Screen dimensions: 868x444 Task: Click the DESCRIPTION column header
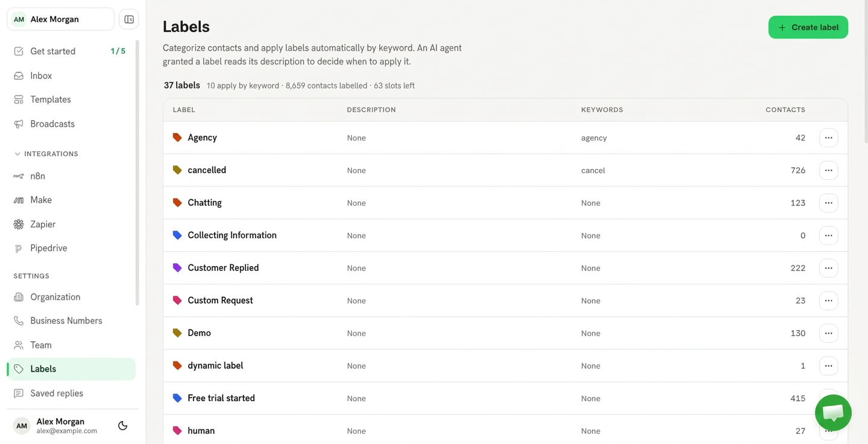371,110
